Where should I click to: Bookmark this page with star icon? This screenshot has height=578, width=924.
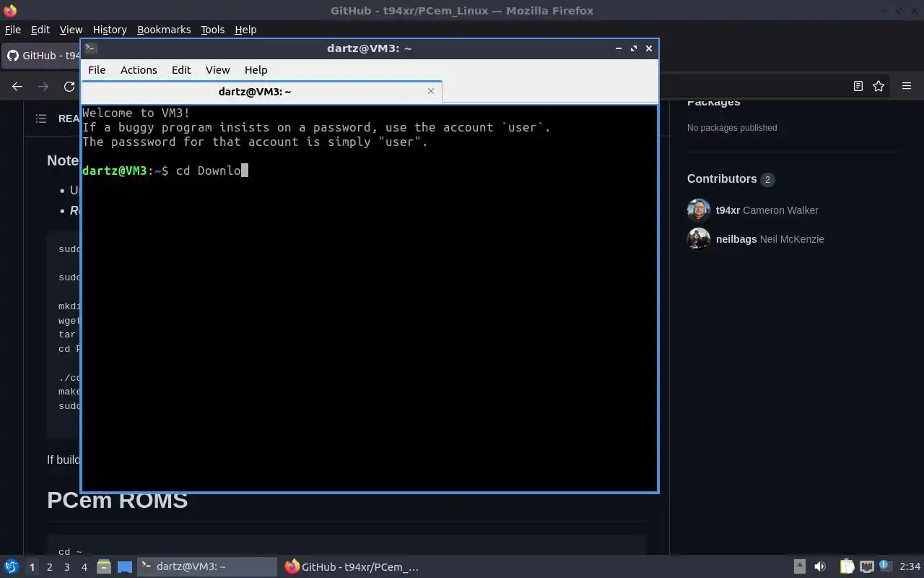point(879,86)
